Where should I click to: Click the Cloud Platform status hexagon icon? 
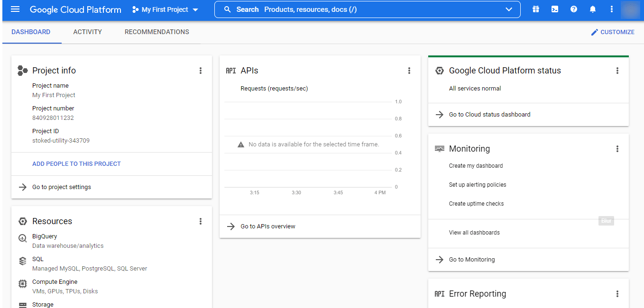440,71
